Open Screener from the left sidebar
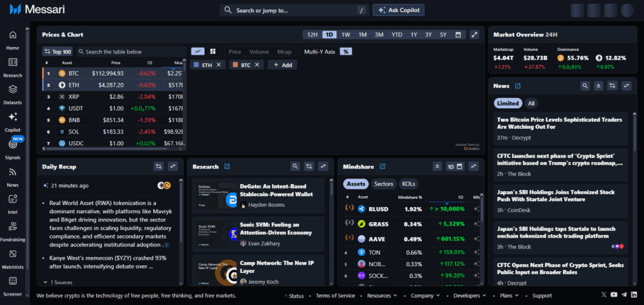 click(13, 284)
